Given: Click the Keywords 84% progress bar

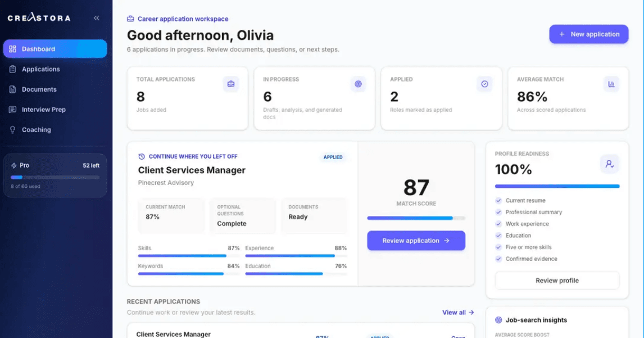Looking at the screenshot, I should point(189,274).
